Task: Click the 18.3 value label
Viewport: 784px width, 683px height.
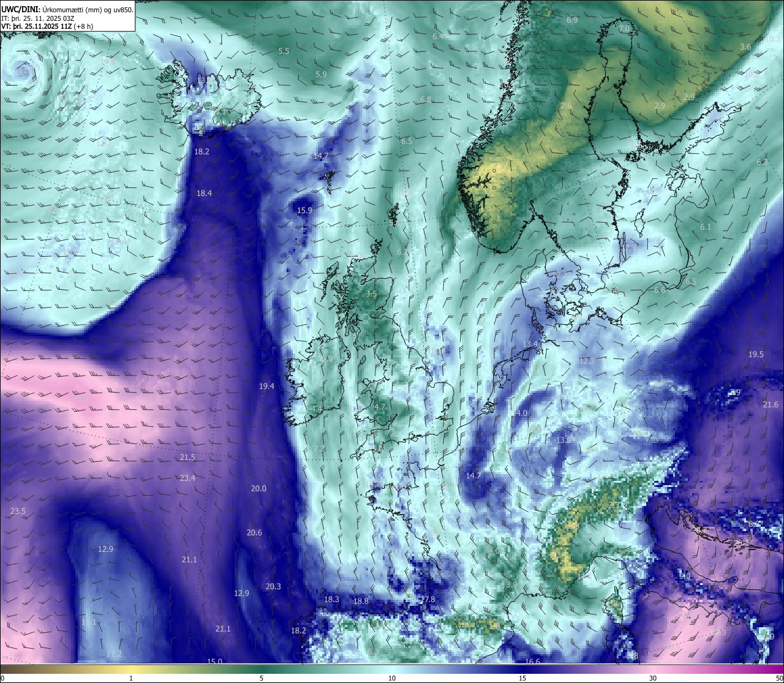Action: click(331, 599)
